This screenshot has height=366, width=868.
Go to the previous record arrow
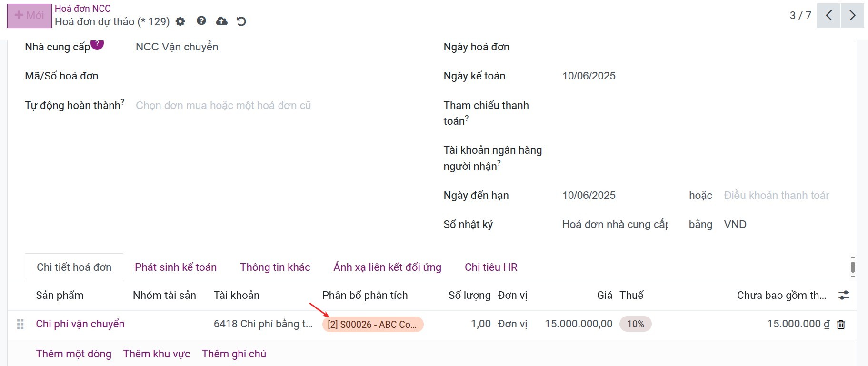click(x=829, y=16)
